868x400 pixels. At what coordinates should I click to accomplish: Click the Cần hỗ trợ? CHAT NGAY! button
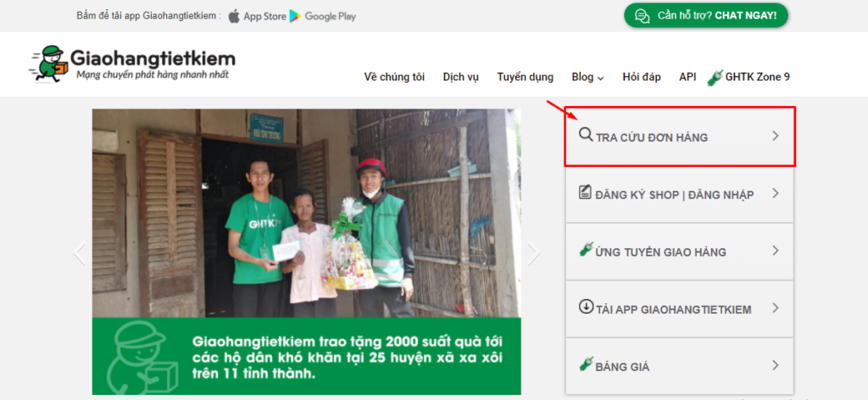click(706, 15)
